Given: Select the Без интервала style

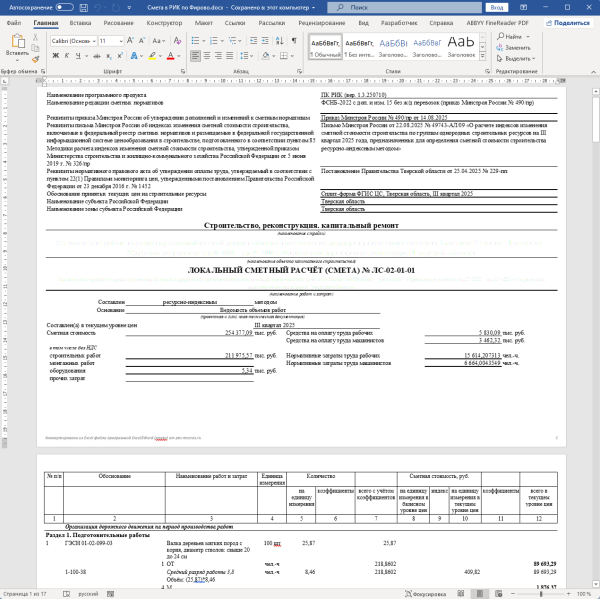Looking at the screenshot, I should [x=359, y=47].
